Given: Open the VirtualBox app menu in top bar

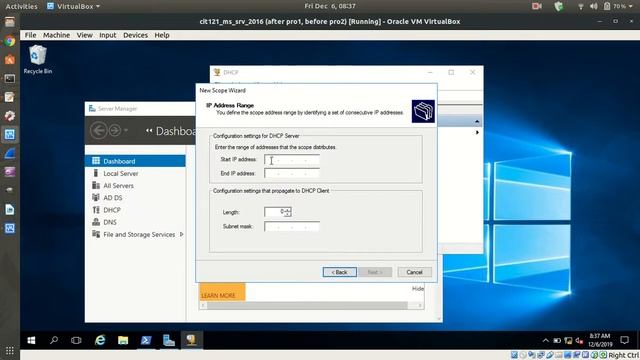Looking at the screenshot, I should coord(73,6).
